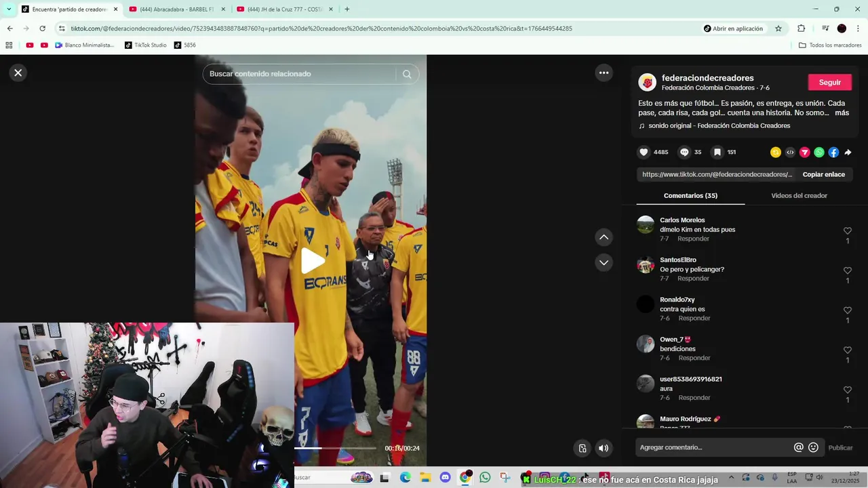
Task: Repost video with yellow repost icon
Action: pyautogui.click(x=776, y=152)
